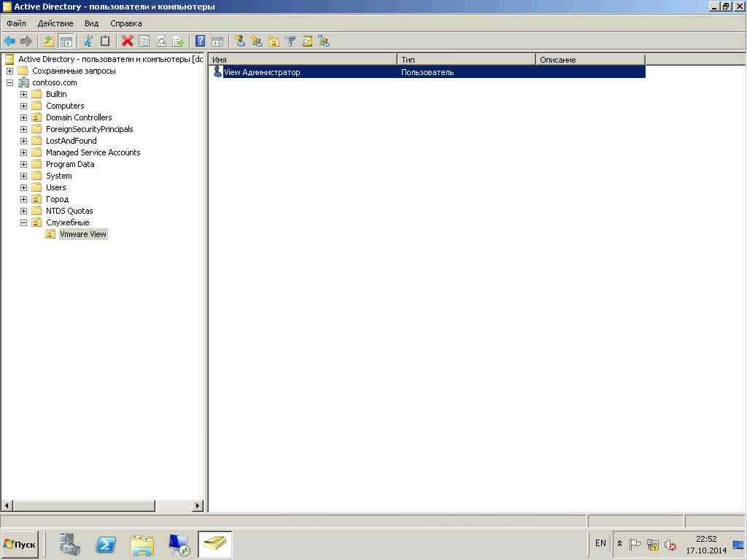Screen dimensions: 747x560
Task: Open the Пуск start button
Action: click(20, 544)
